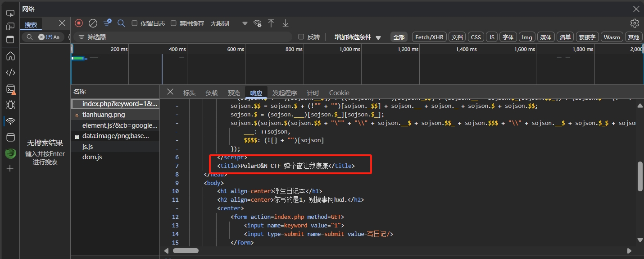Toggle the filter bar funnel icon
The width and height of the screenshot is (644, 259).
107,23
